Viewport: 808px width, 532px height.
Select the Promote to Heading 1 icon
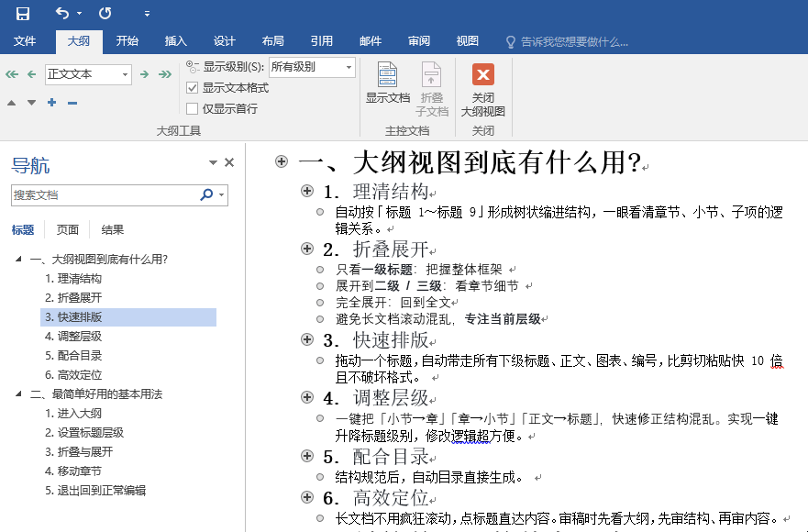[x=11, y=74]
